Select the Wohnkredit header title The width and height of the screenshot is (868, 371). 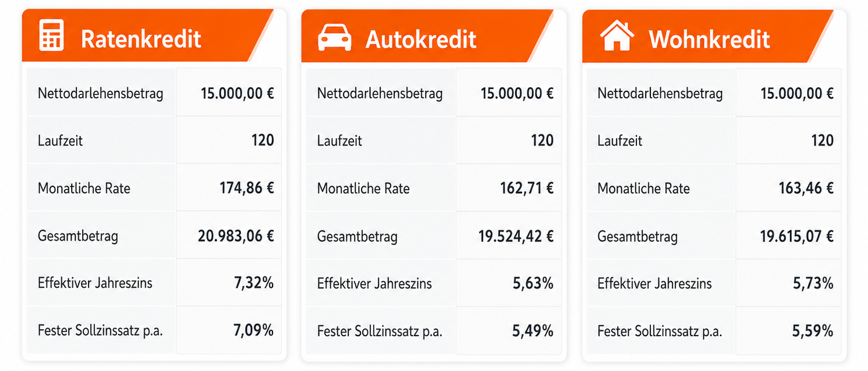pos(709,39)
